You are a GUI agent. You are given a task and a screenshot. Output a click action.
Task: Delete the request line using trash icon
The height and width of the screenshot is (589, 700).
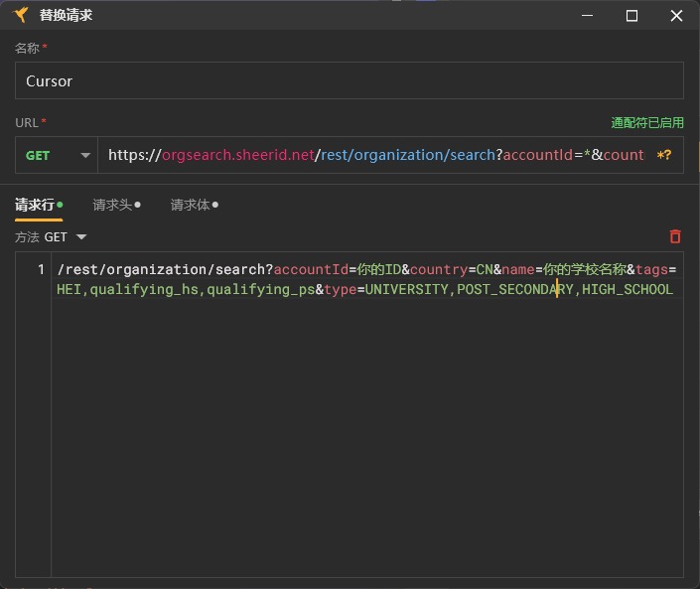675,236
